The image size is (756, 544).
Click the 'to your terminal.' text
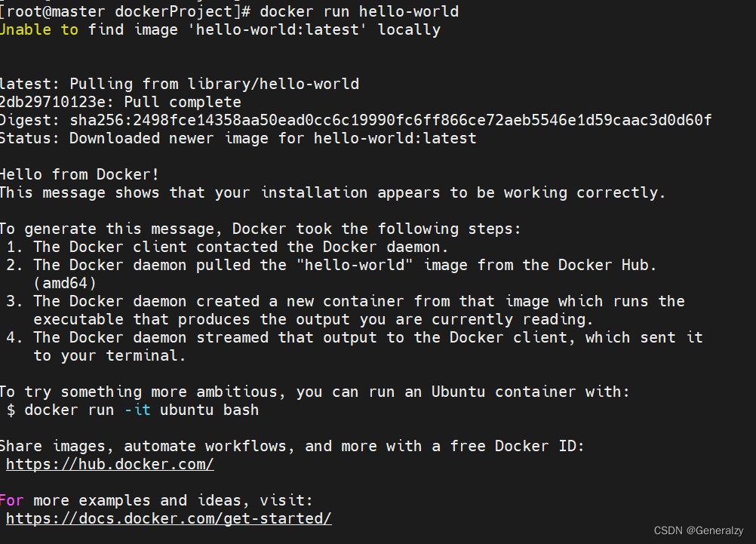click(109, 356)
